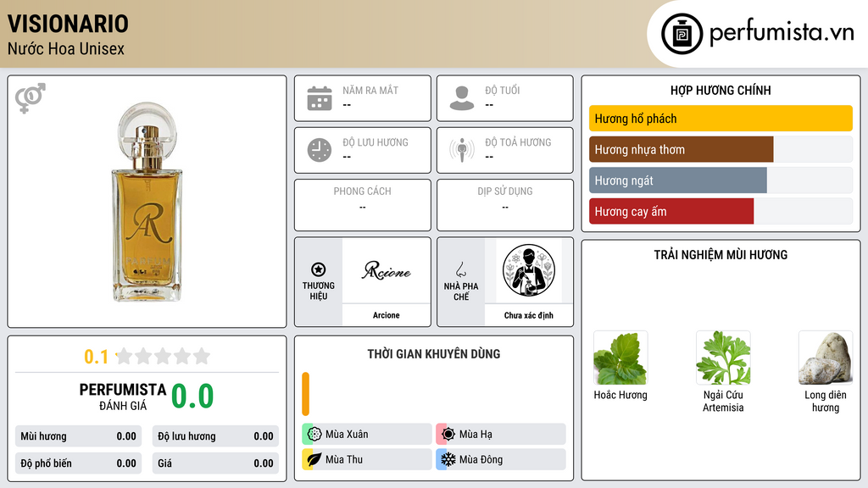The image size is (868, 488).
Task: Click the nose icon for Nhà pha chế
Action: click(460, 269)
